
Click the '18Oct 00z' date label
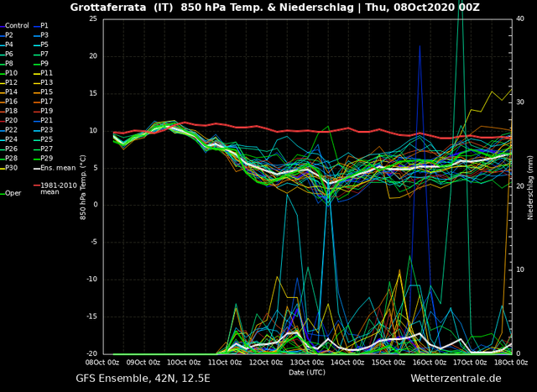click(x=511, y=363)
